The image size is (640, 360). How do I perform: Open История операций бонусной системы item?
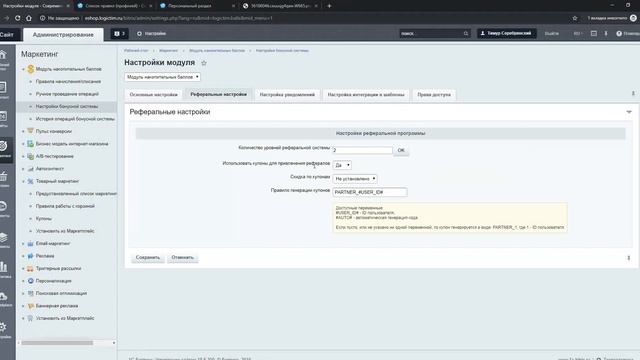(x=75, y=119)
